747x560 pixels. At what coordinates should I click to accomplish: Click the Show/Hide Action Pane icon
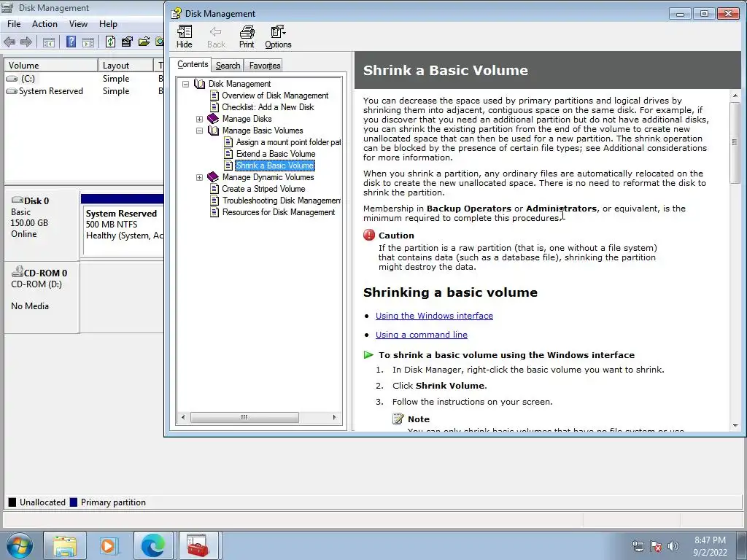[88, 42]
